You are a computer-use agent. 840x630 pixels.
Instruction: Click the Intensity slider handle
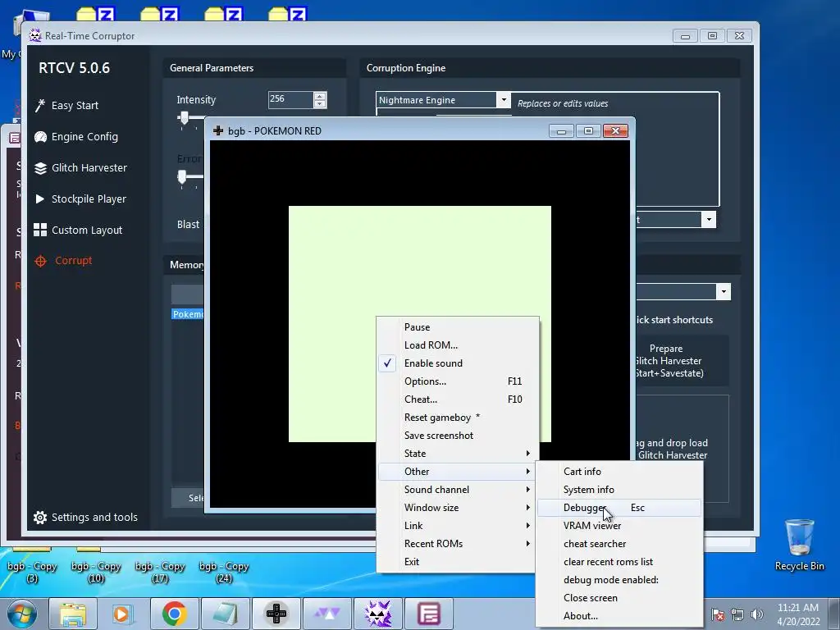(184, 118)
